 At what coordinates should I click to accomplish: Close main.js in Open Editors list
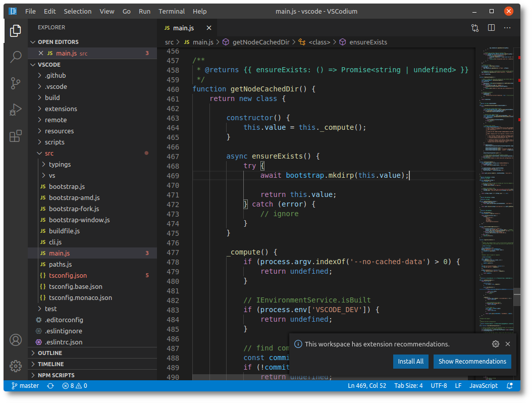pyautogui.click(x=41, y=53)
